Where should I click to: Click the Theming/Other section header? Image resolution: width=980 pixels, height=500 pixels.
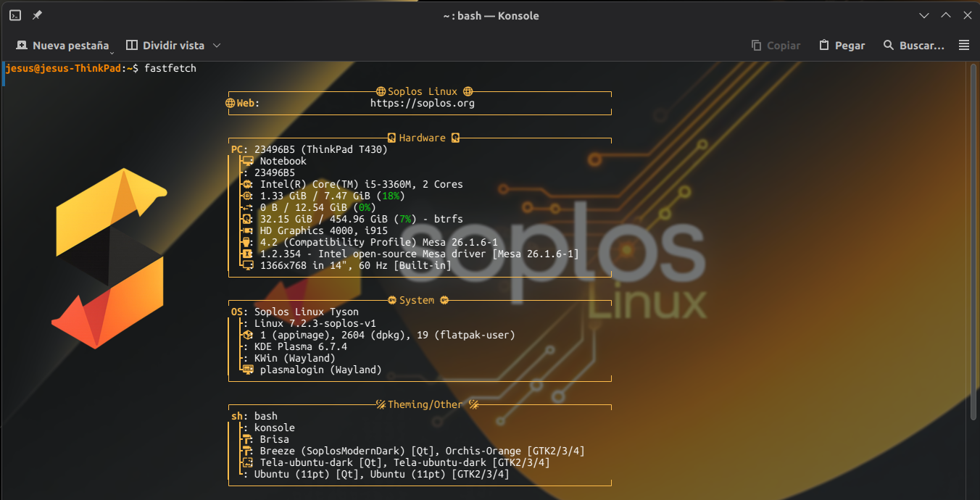coord(425,404)
